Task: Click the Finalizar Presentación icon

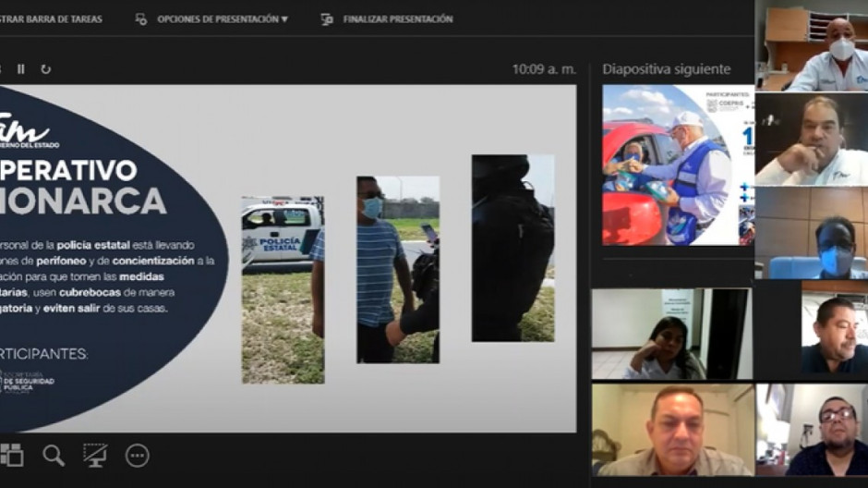Action: [327, 18]
